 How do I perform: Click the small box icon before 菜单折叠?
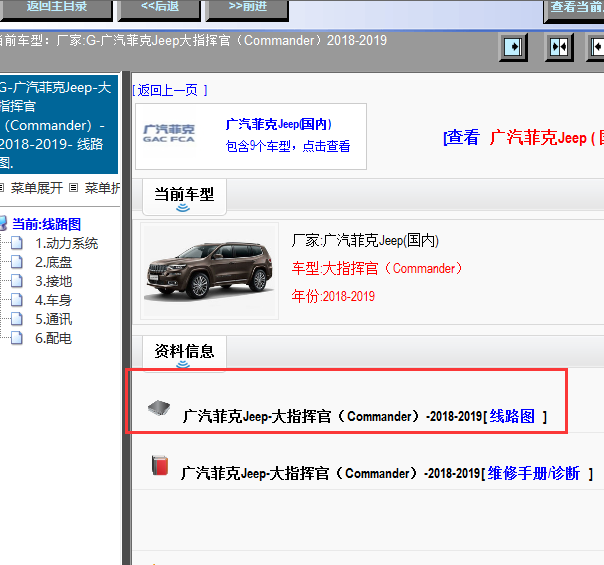[x=74, y=188]
